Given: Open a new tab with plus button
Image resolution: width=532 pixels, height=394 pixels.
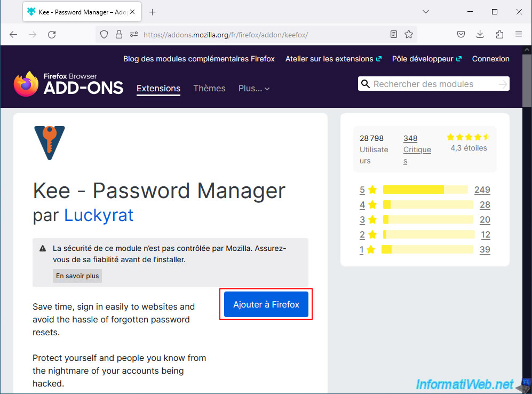Looking at the screenshot, I should click(x=152, y=12).
